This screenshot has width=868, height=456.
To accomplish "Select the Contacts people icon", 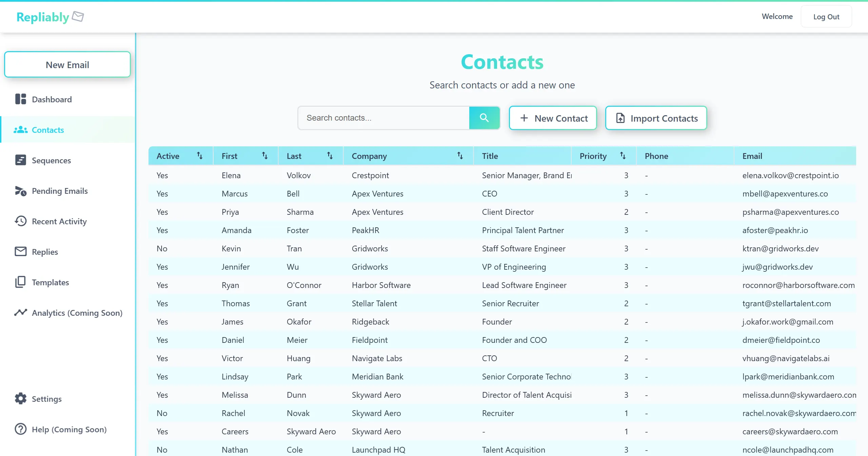I will [x=20, y=130].
